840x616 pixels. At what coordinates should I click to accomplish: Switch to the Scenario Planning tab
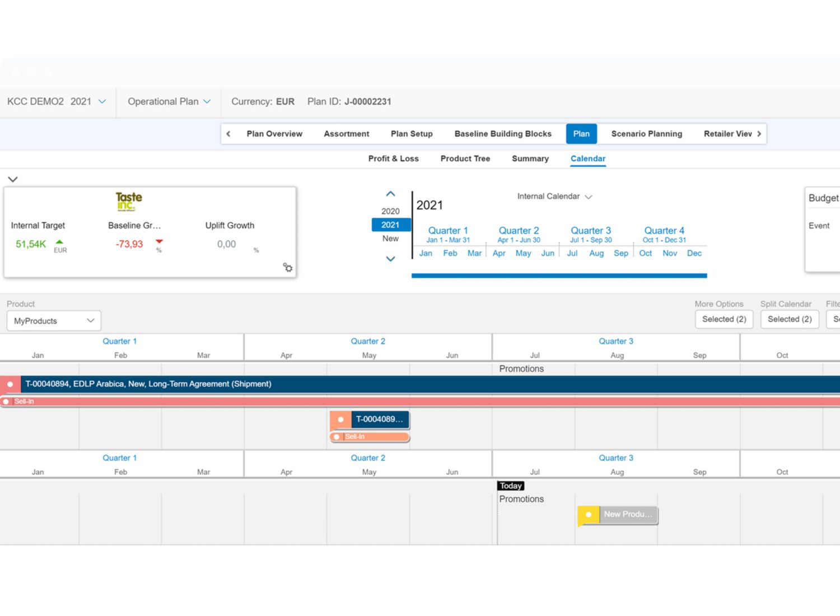(646, 134)
